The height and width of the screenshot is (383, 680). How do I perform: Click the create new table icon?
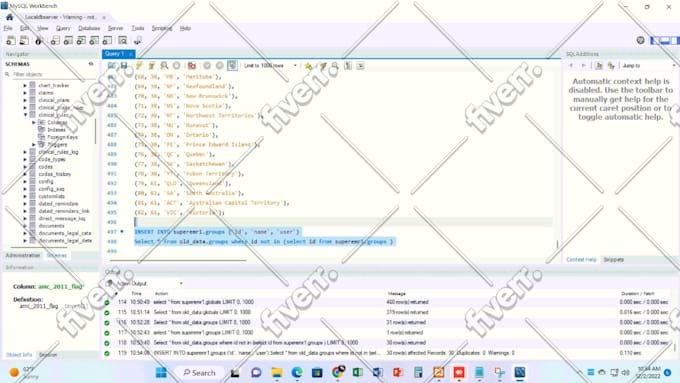pyautogui.click(x=68, y=41)
